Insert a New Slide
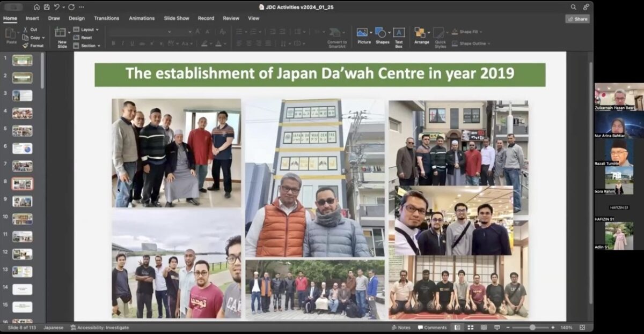The height and width of the screenshot is (334, 644). coord(62,38)
